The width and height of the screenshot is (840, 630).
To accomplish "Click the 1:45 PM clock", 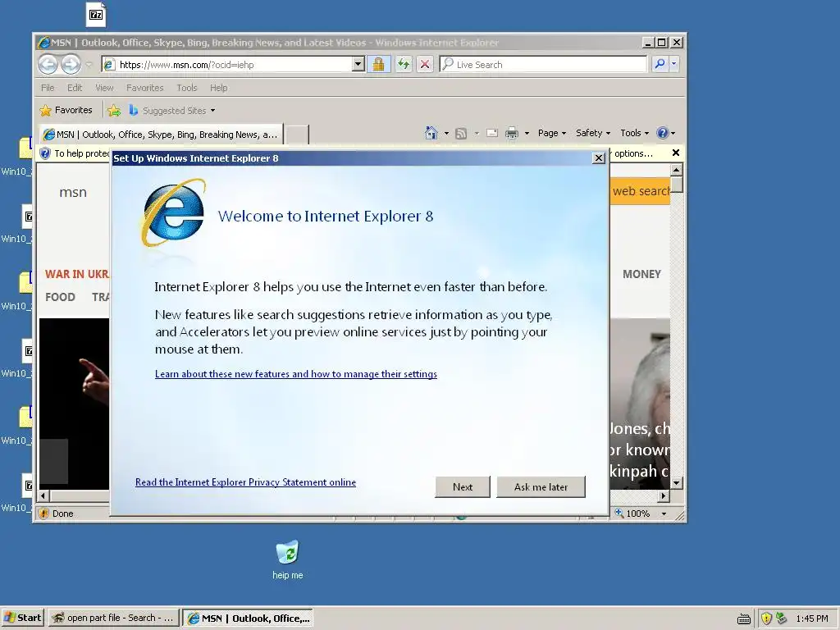I will pos(811,619).
